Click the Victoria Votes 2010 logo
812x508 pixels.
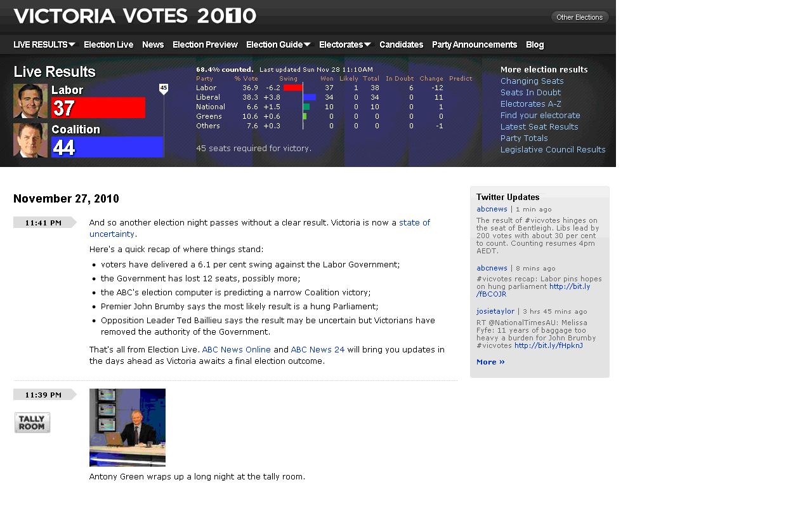(135, 16)
